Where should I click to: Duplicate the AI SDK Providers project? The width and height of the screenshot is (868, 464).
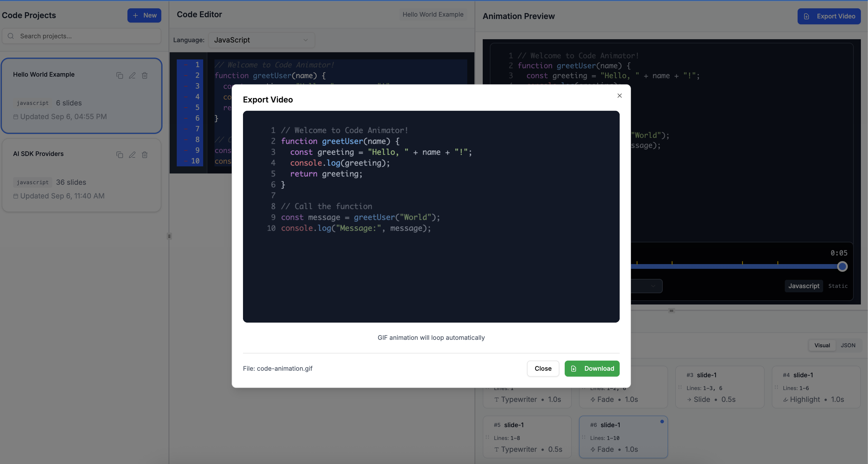(120, 155)
